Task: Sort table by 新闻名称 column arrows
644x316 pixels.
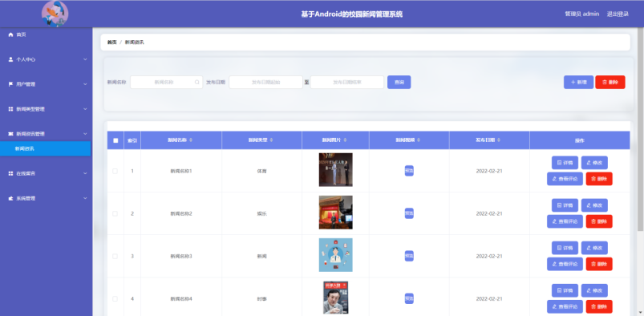Action: pyautogui.click(x=191, y=140)
